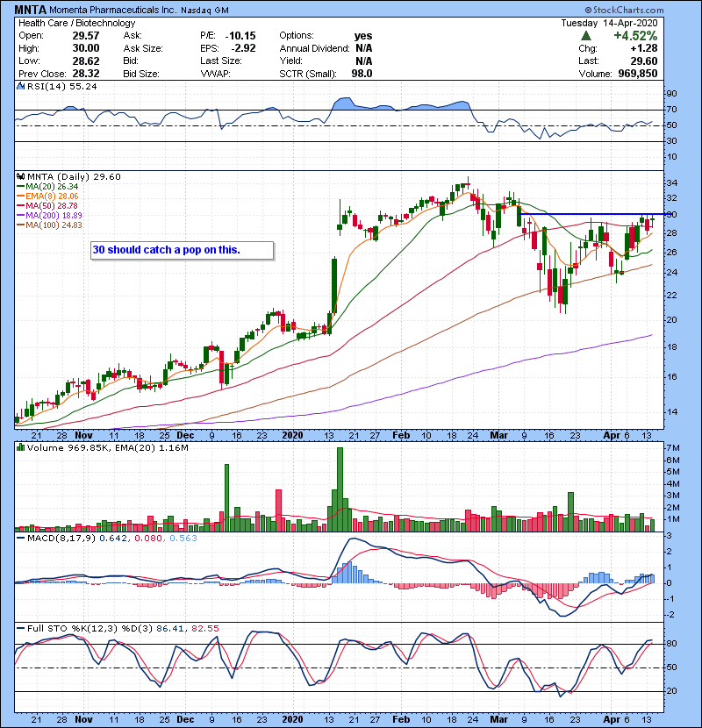Click the Mar label on price chart axis
The image size is (702, 728).
[x=499, y=436]
